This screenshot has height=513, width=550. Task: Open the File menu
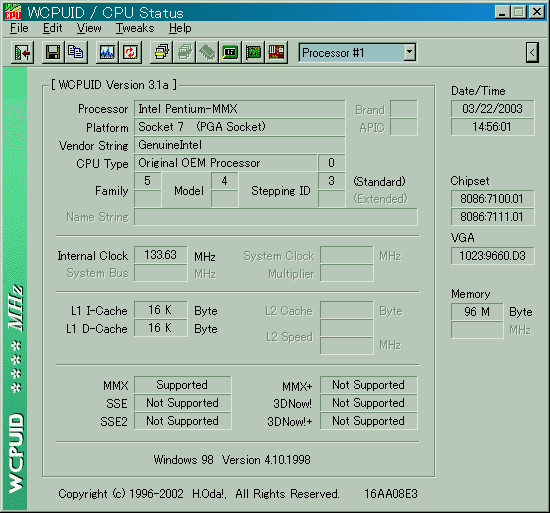(x=19, y=28)
